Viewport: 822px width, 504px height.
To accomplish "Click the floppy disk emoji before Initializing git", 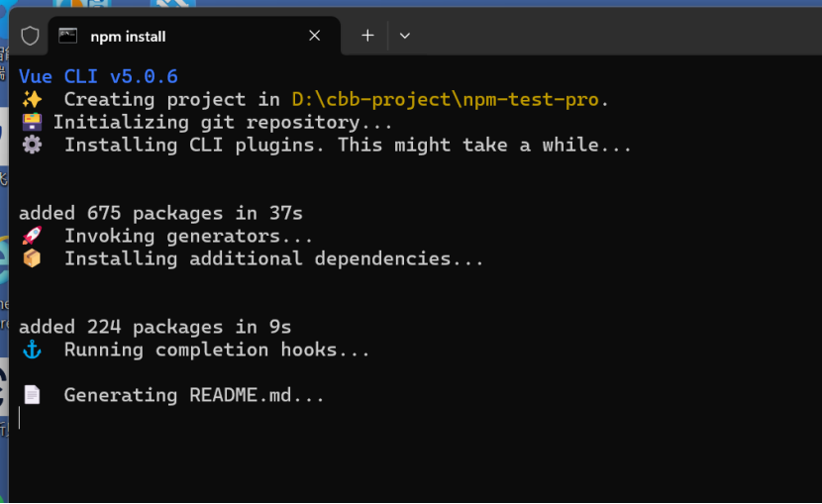I will click(32, 123).
